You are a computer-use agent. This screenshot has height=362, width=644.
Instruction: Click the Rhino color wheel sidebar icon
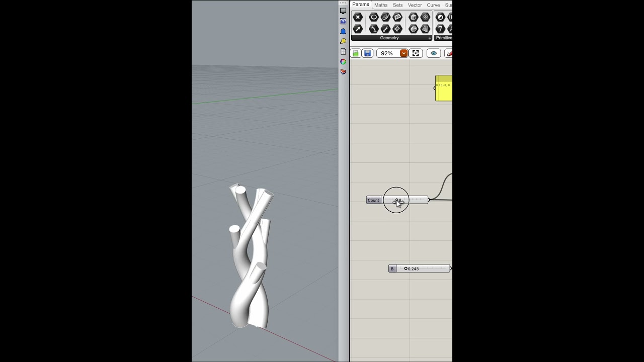[343, 61]
